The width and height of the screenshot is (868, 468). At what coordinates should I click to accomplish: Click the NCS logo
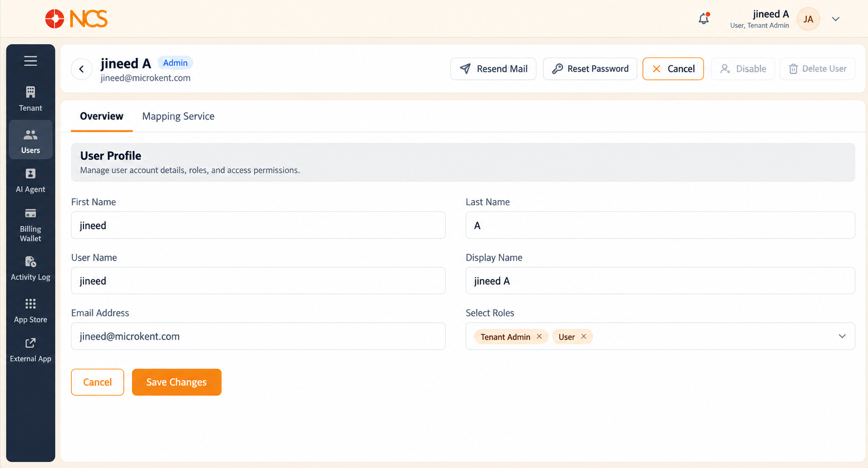pyautogui.click(x=76, y=19)
